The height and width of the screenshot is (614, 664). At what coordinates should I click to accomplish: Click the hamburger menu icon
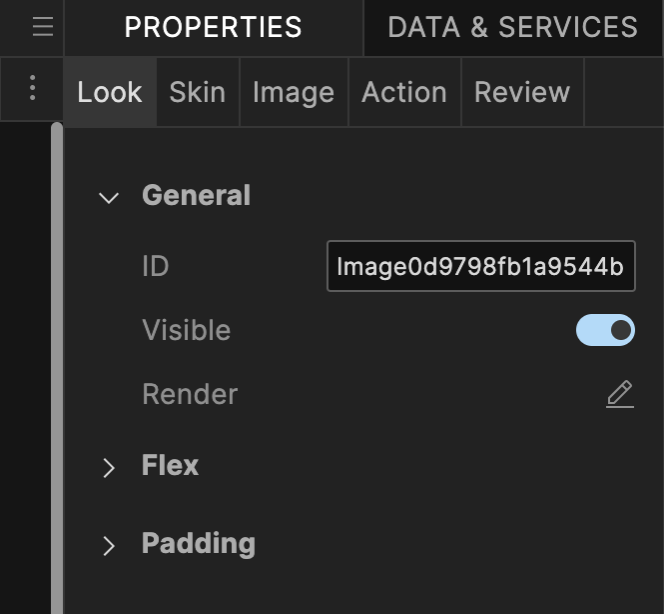tap(42, 27)
